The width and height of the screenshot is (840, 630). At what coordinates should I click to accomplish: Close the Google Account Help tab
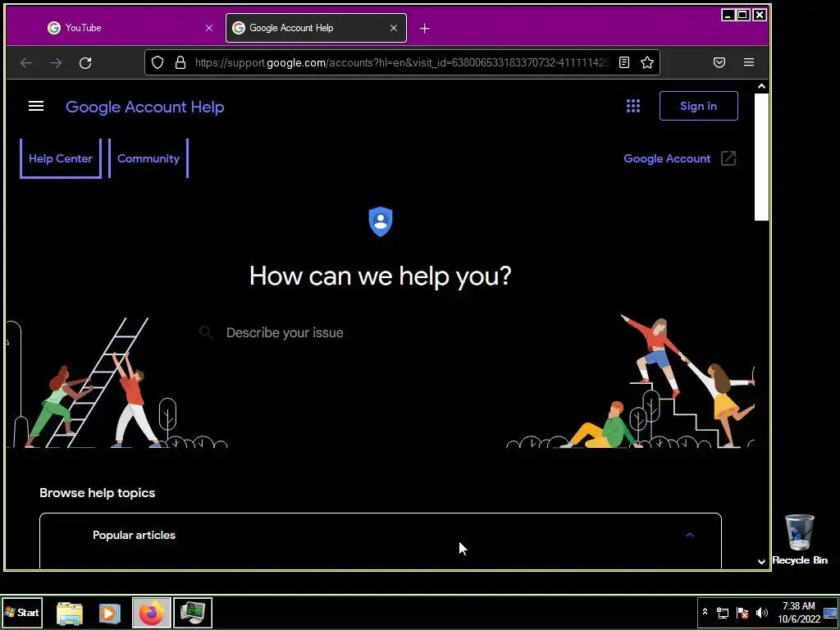click(x=394, y=28)
